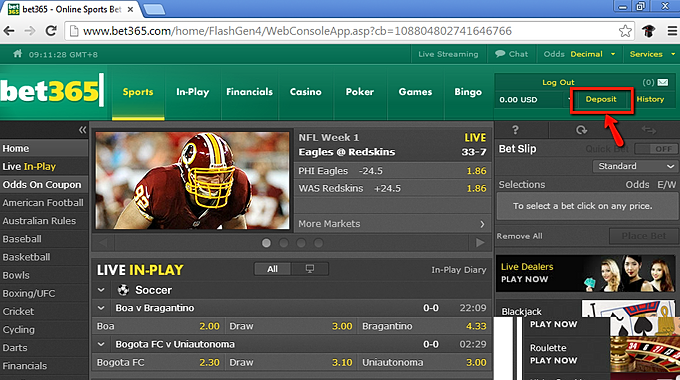Viewport: 680px width, 380px height.
Task: Collapse the sports sidebar with double chevron
Action: (x=82, y=130)
